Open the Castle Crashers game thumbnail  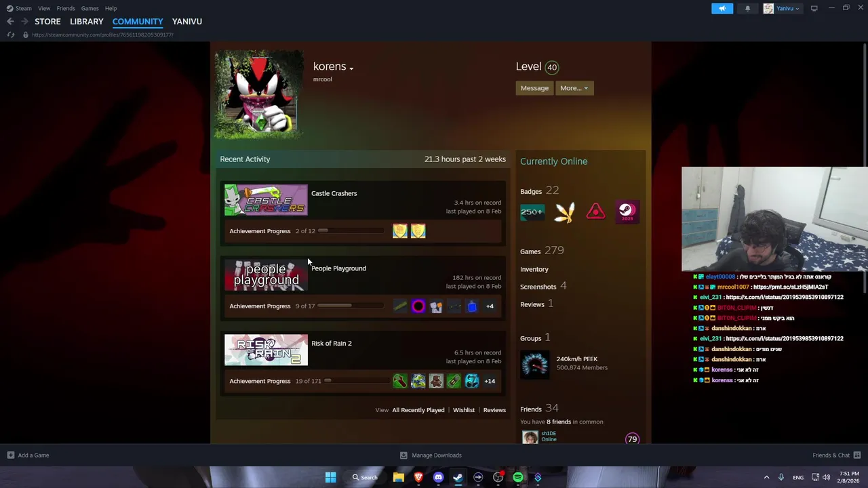(266, 200)
